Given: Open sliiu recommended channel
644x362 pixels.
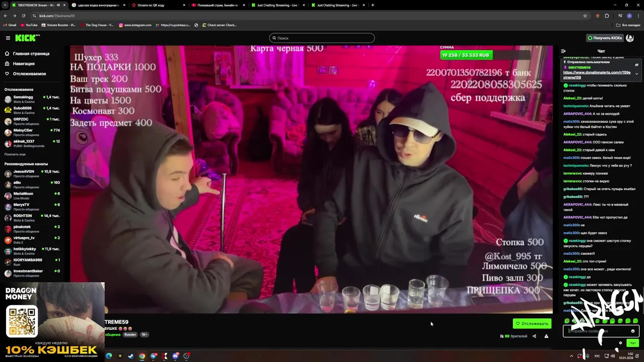Looking at the screenshot, I should (x=32, y=184).
